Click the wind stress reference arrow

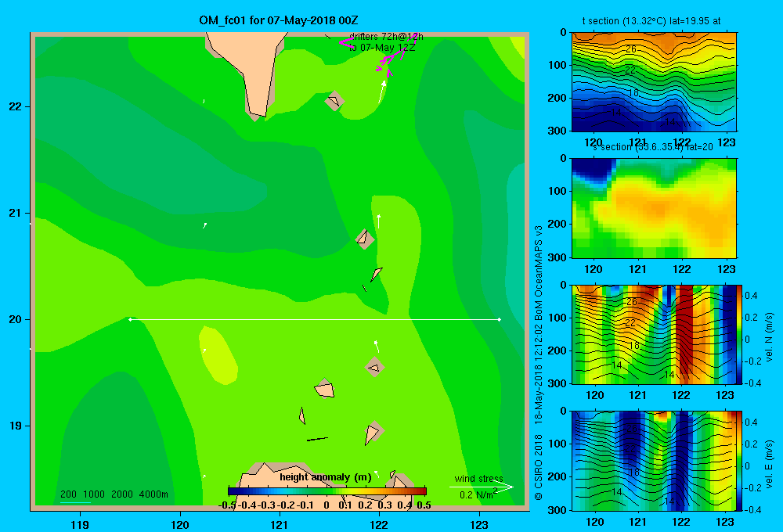click(x=482, y=487)
